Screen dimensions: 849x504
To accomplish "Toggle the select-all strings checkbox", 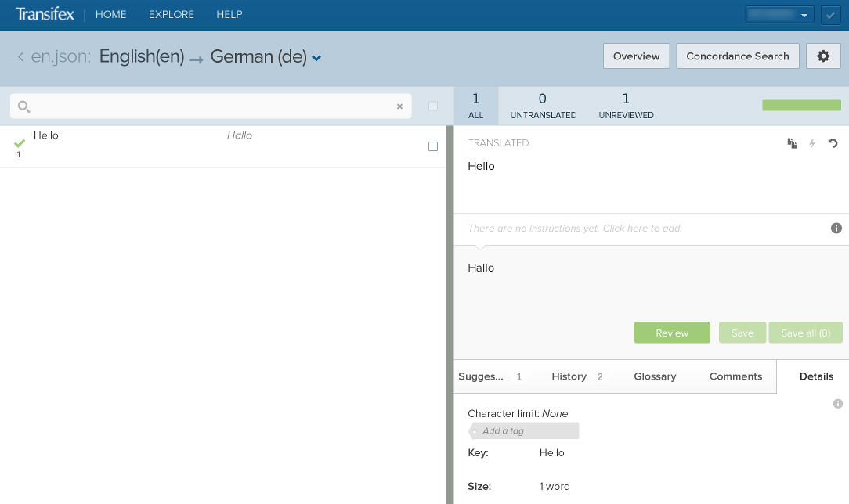I will (432, 106).
